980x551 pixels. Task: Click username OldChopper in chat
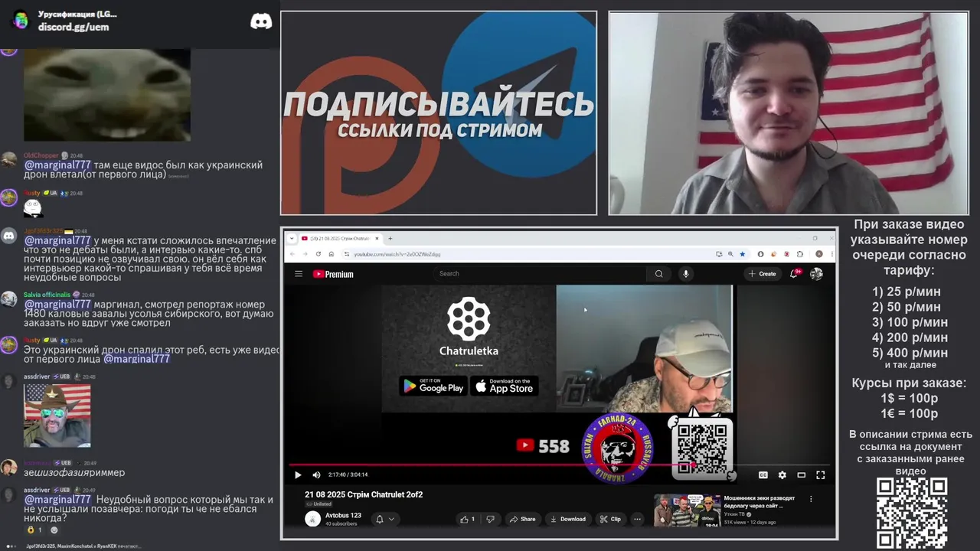coord(41,155)
